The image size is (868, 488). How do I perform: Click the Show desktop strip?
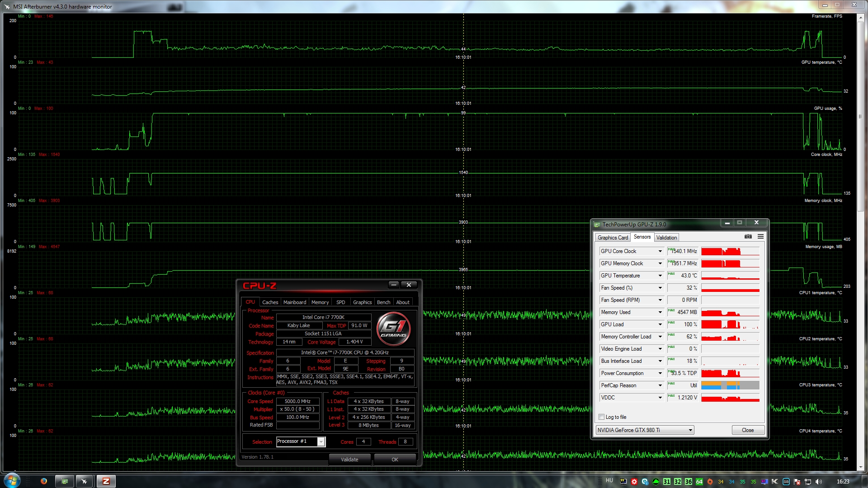pos(864,481)
